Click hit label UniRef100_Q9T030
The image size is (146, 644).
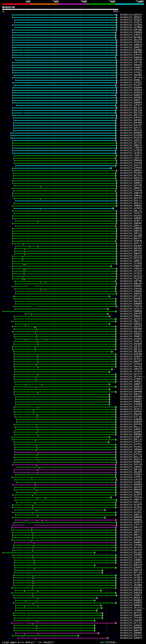point(131,143)
